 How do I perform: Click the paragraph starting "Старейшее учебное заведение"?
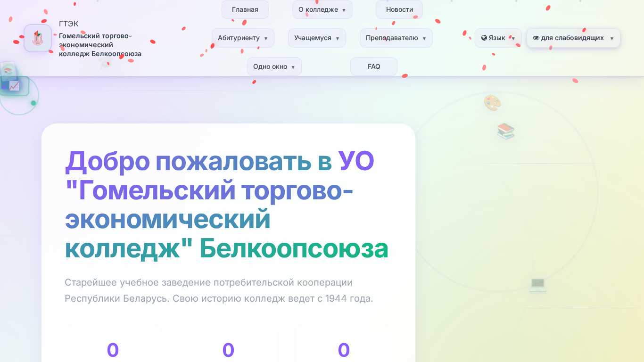point(219,290)
